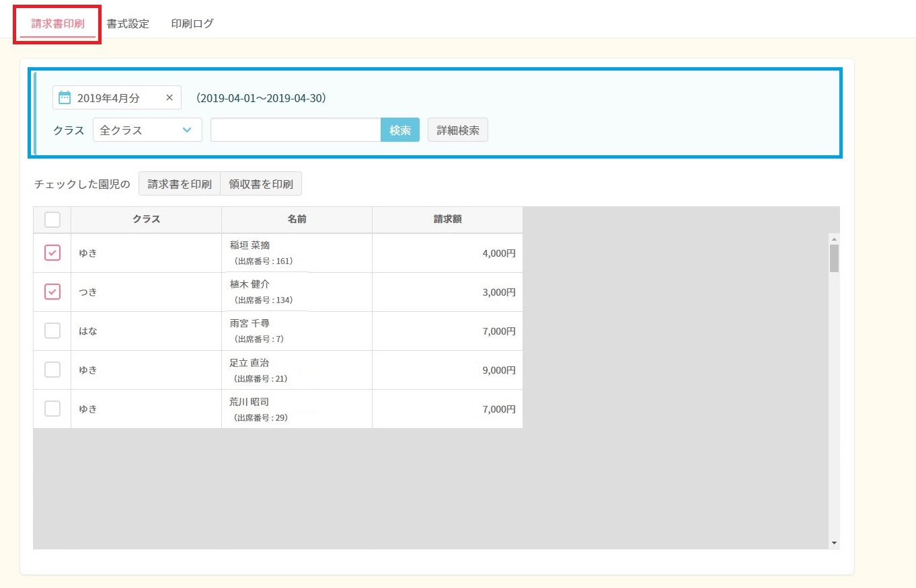Screen dimensions: 916x588
Task: Open 詳細検索 advanced search
Action: click(x=458, y=130)
